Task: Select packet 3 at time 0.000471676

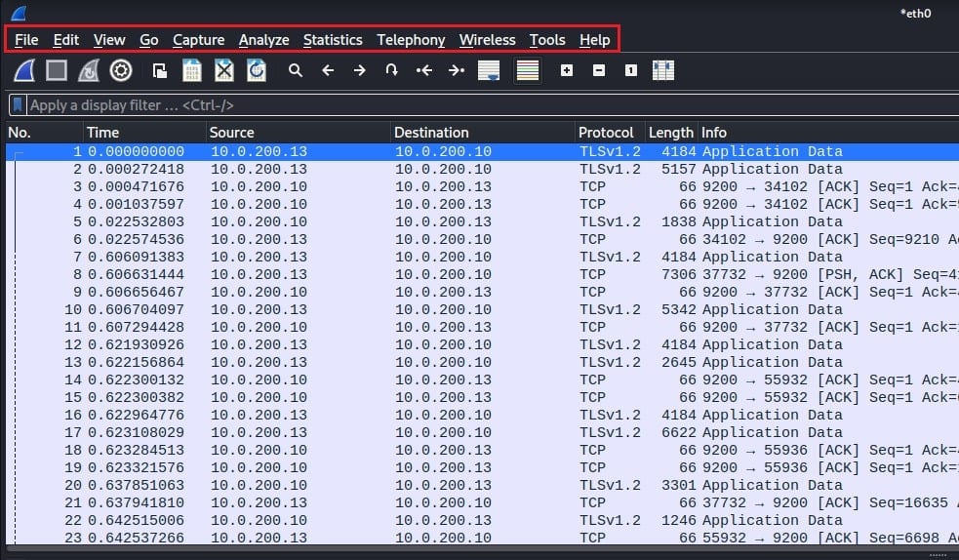Action: tap(483, 187)
